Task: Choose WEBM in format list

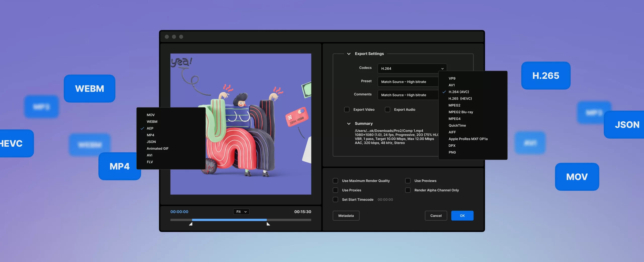Action: [x=152, y=122]
